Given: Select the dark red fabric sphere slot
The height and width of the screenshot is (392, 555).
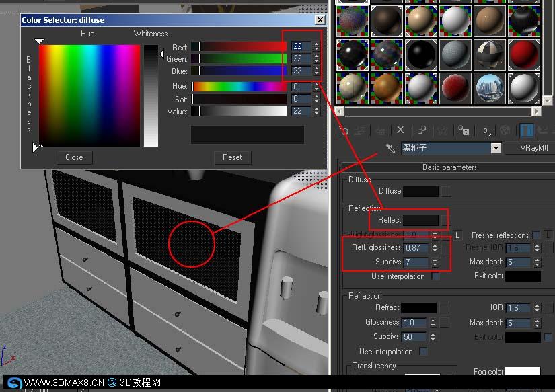Looking at the screenshot, I should 455,88.
